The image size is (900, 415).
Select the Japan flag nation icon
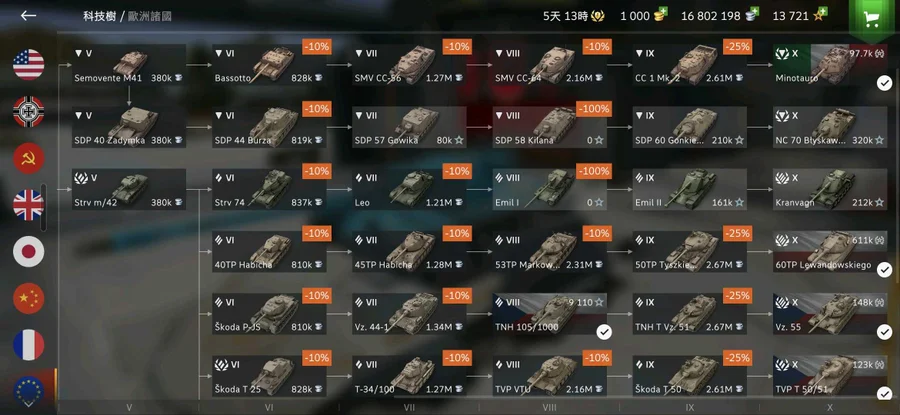point(29,252)
